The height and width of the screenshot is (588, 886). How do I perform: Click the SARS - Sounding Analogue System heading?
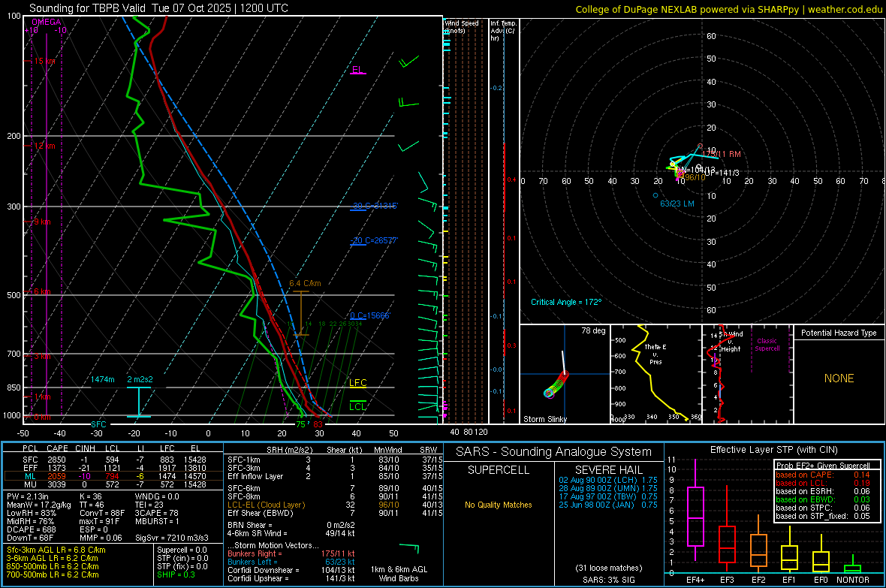554,452
